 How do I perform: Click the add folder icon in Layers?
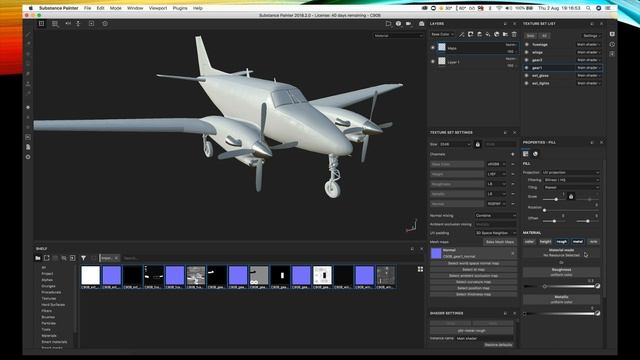(505, 35)
